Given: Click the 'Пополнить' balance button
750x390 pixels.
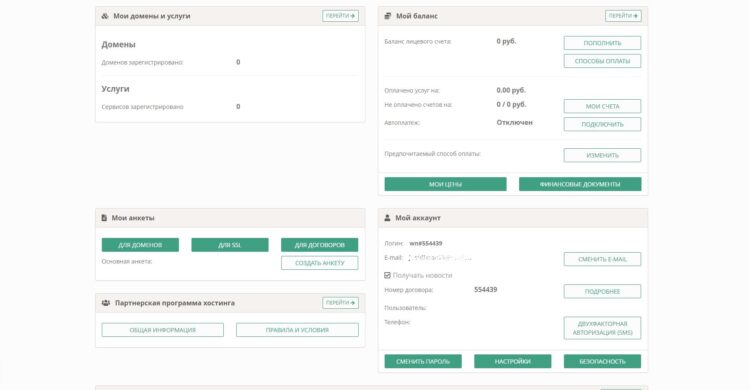Looking at the screenshot, I should 602,43.
